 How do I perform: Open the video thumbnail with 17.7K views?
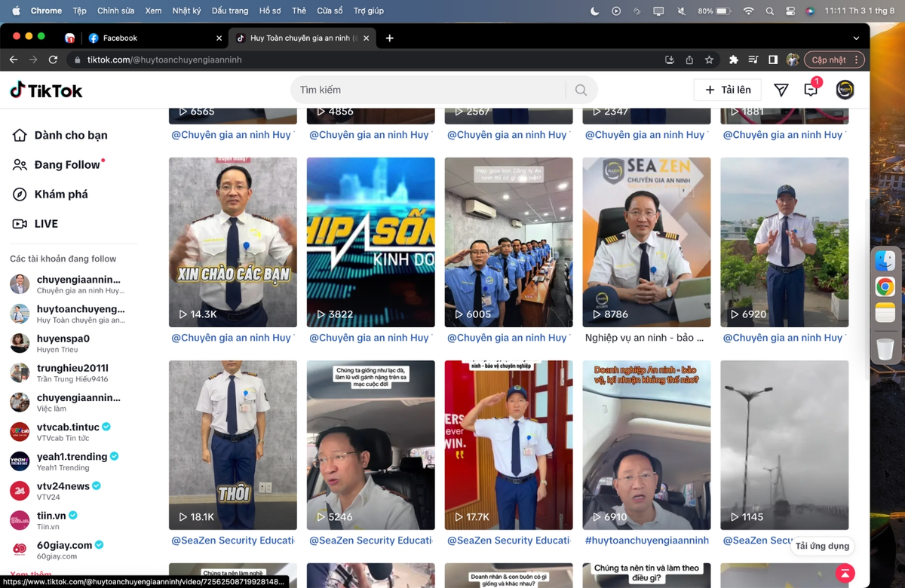coord(509,445)
